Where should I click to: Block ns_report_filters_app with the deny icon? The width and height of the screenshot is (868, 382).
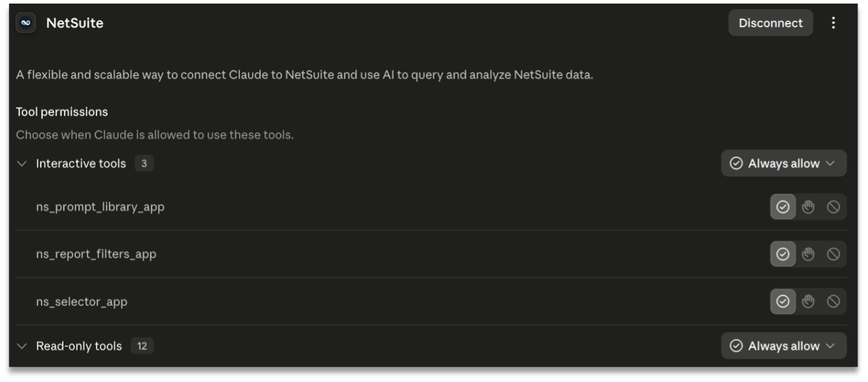coord(833,254)
